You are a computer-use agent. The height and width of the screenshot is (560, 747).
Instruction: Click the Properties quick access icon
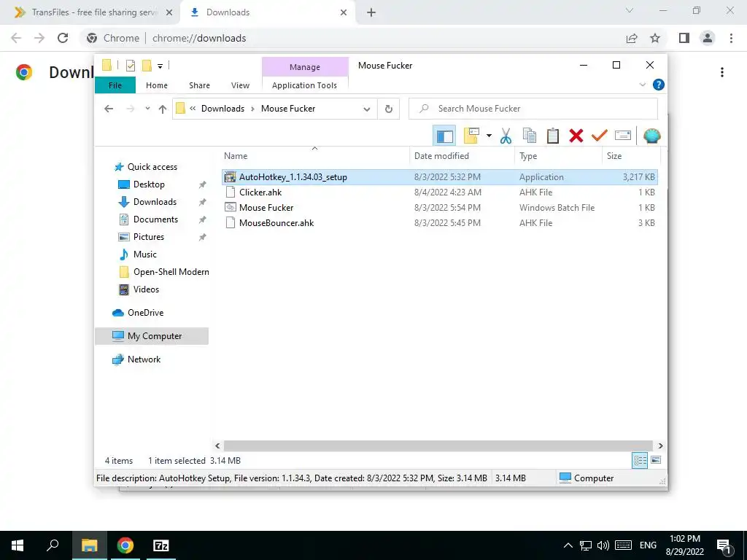pos(130,66)
